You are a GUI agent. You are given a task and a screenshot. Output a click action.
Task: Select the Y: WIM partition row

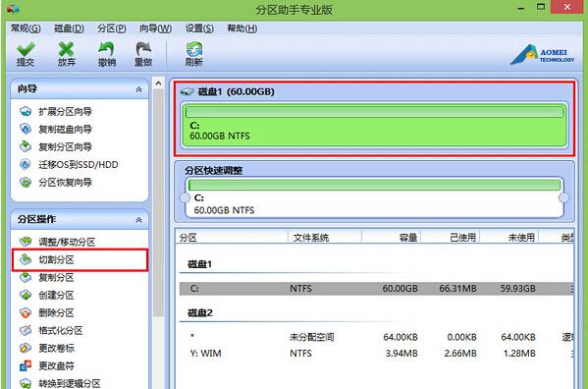[x=376, y=354]
